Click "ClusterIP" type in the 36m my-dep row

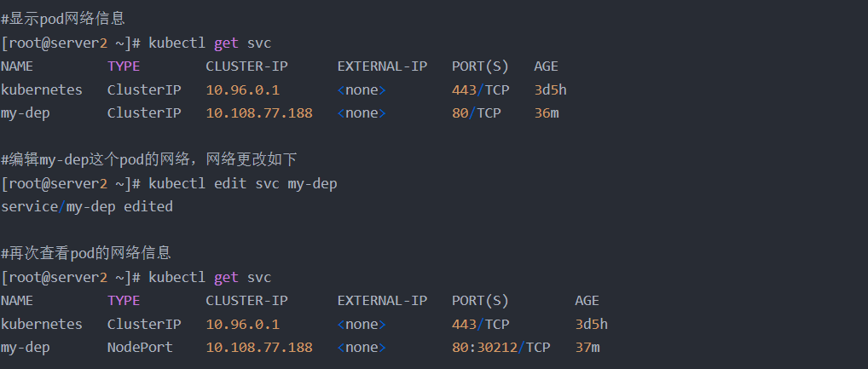pyautogui.click(x=144, y=113)
